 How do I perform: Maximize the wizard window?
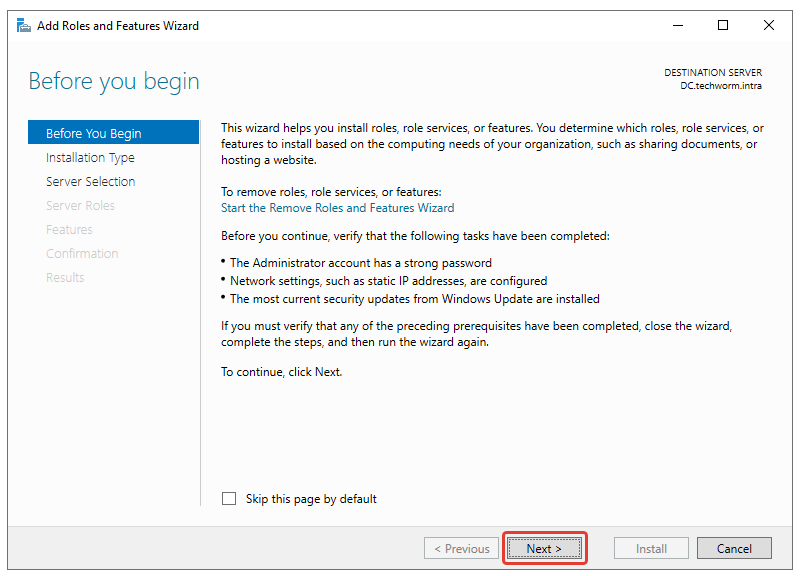coord(723,26)
